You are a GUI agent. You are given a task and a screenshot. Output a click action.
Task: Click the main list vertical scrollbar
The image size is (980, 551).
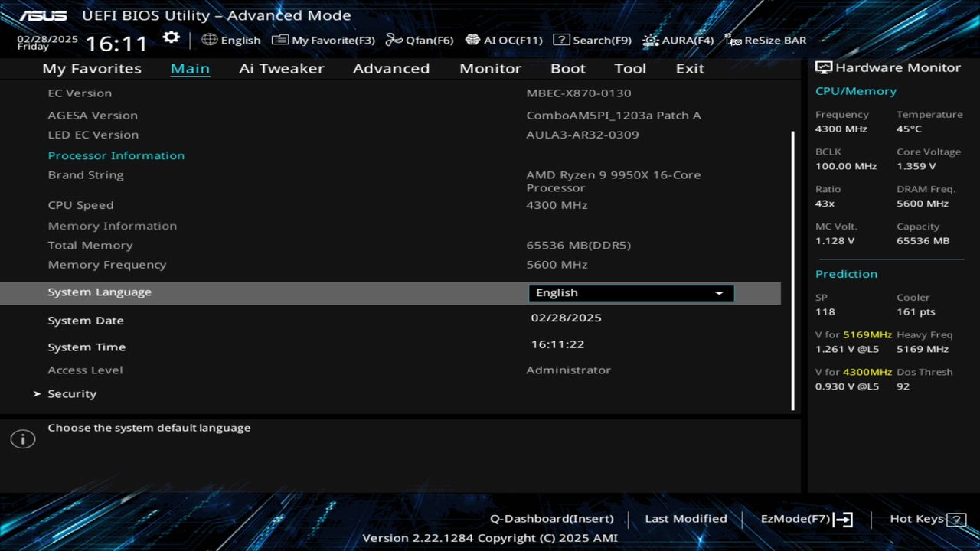(x=792, y=271)
